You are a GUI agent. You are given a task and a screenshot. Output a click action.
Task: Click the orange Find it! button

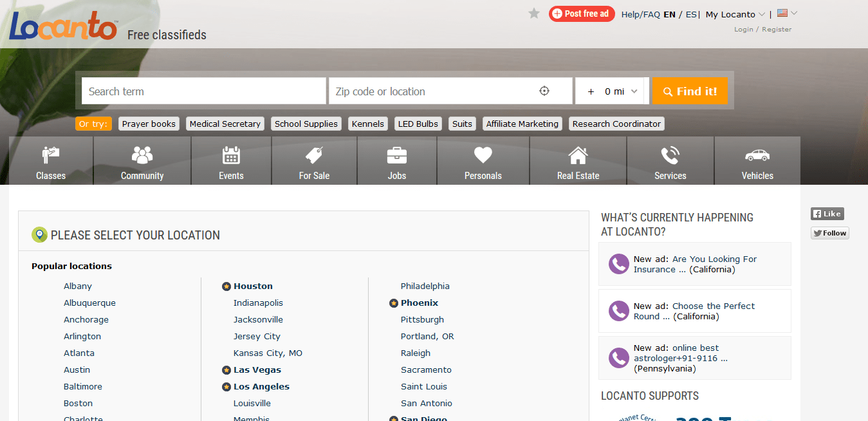point(690,91)
